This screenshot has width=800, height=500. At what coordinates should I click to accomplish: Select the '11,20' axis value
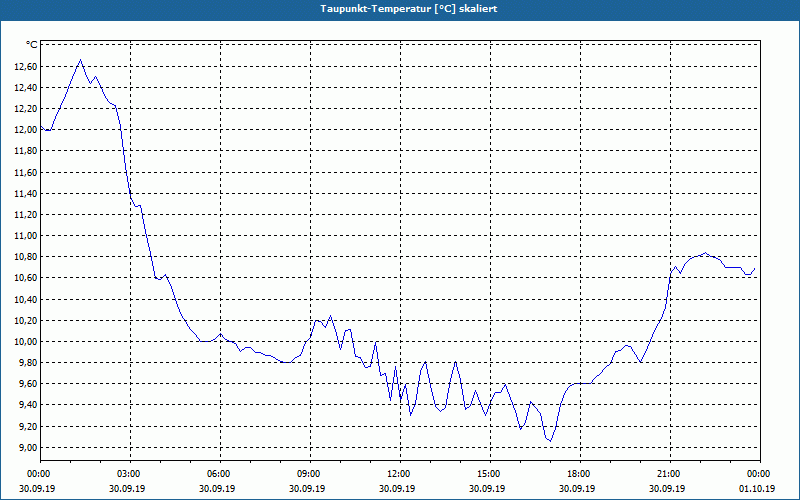(x=26, y=215)
